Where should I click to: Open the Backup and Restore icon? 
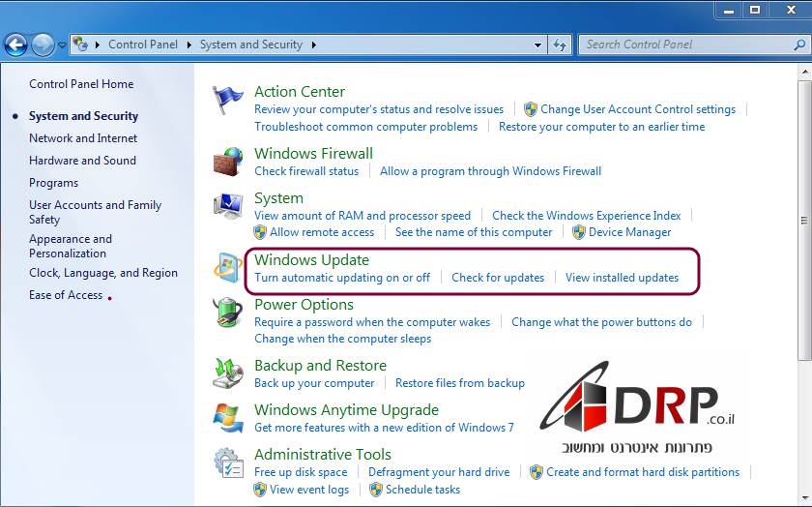point(229,373)
